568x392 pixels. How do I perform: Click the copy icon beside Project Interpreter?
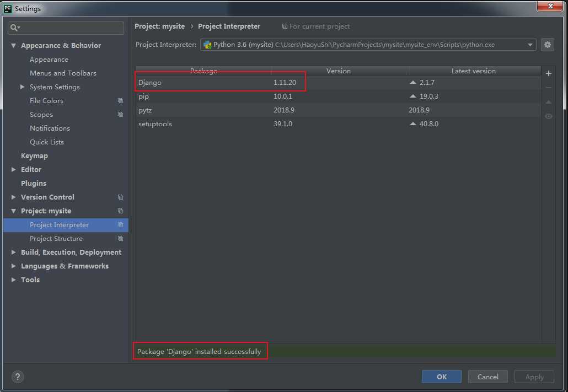point(120,224)
